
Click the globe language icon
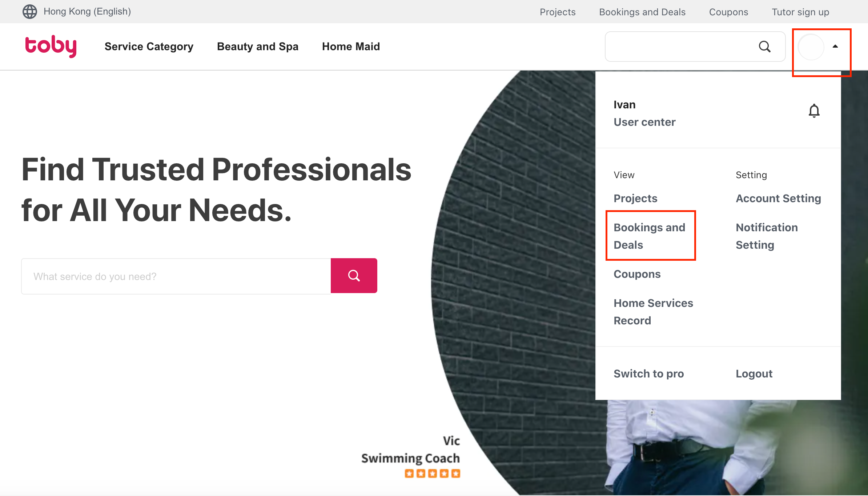(x=30, y=12)
